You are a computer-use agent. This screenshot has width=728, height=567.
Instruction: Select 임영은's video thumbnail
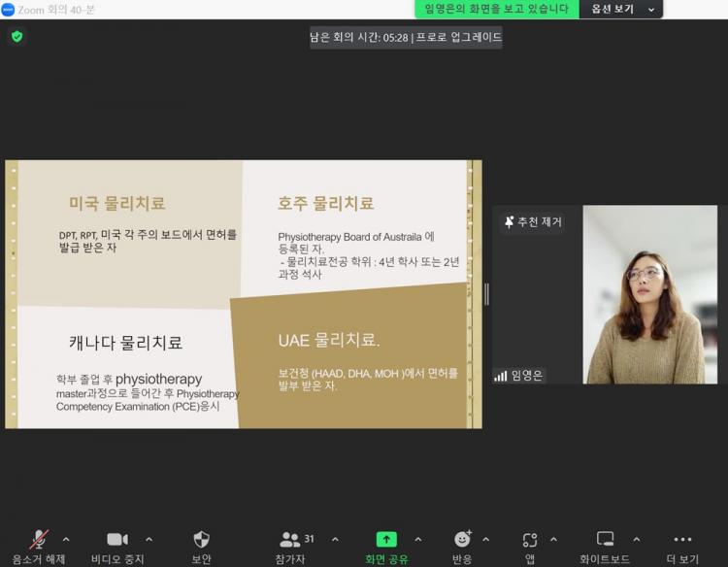pos(644,294)
